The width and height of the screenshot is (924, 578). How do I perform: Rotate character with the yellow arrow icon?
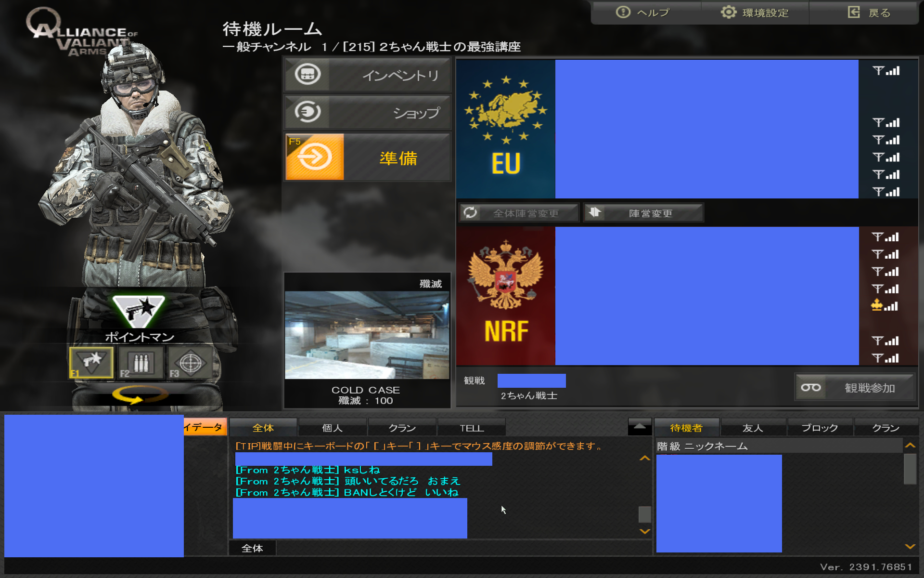[140, 395]
